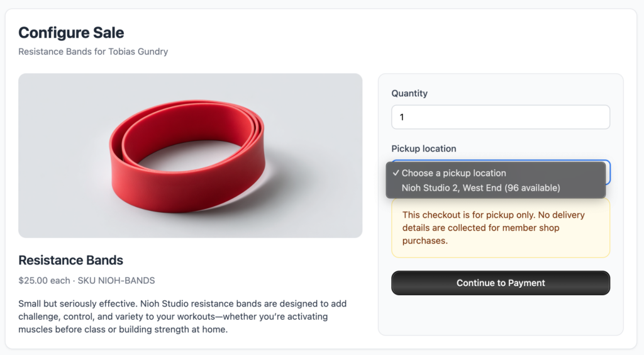Pick the Choose a pickup location option

pos(453,173)
